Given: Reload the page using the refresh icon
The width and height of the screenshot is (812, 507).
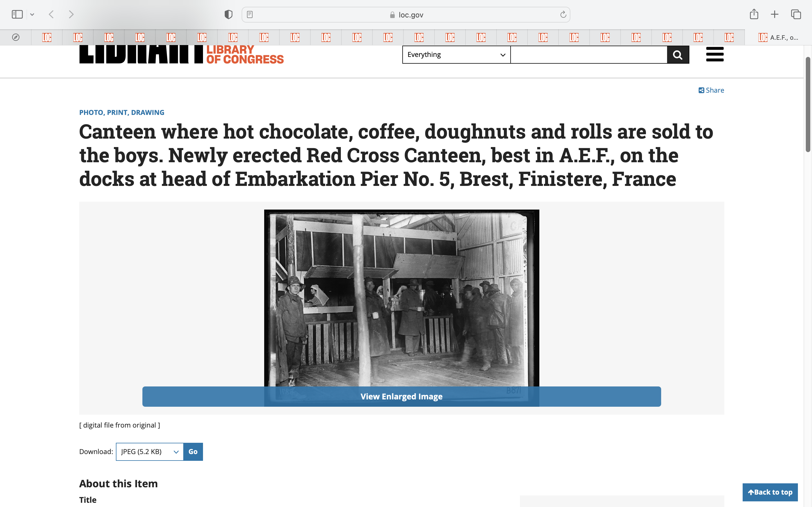Looking at the screenshot, I should [563, 14].
